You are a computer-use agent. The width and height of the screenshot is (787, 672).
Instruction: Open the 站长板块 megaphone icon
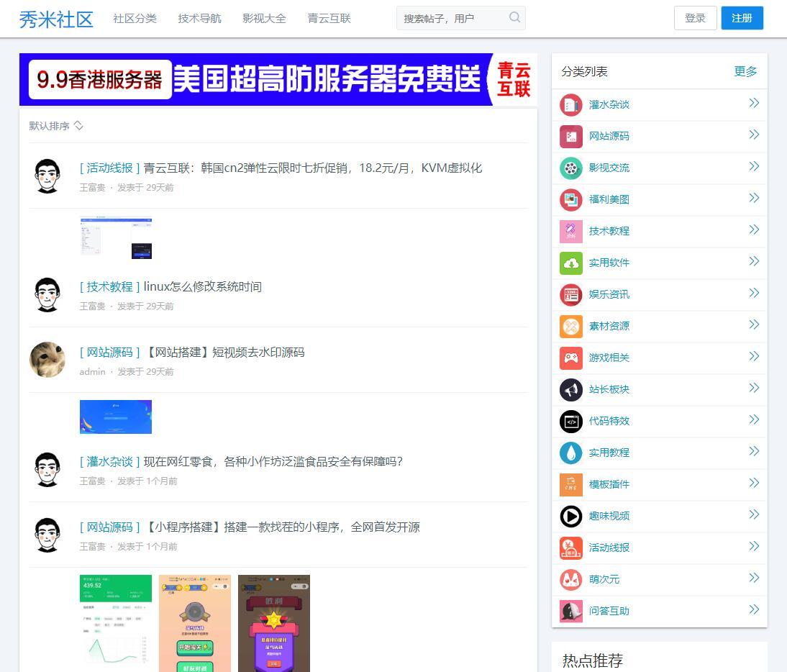tap(570, 390)
